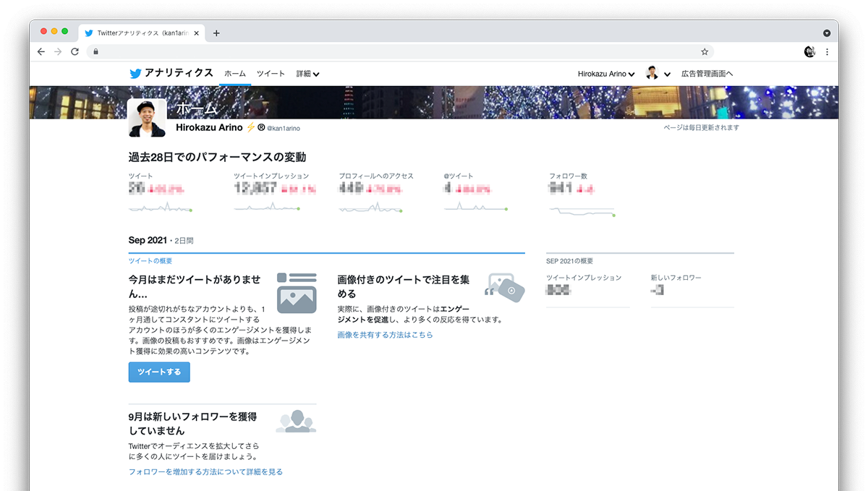Click the 新しいフォロワー label in the summary
Image resolution: width=868 pixels, height=491 pixels.
[676, 278]
